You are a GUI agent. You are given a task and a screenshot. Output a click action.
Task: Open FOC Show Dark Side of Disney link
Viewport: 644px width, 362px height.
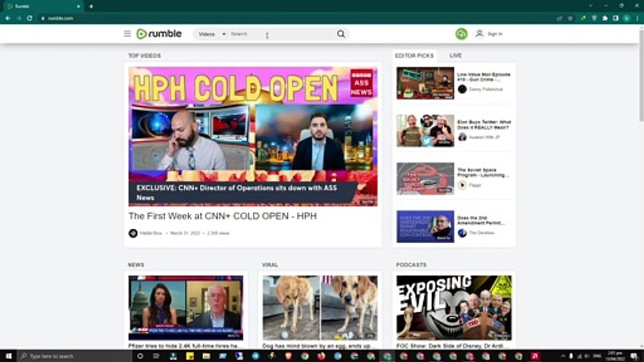click(x=453, y=346)
